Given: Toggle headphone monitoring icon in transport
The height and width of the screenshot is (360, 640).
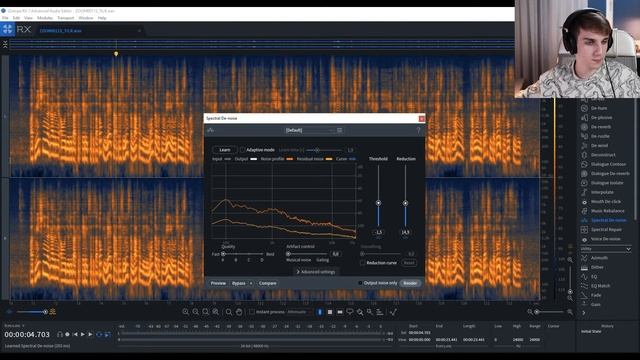Looking at the screenshot, I should coord(60,334).
